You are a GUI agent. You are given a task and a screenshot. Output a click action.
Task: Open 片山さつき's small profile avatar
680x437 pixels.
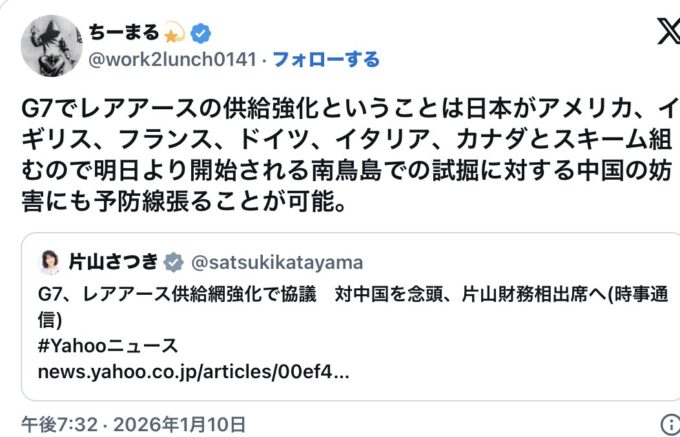coord(49,262)
